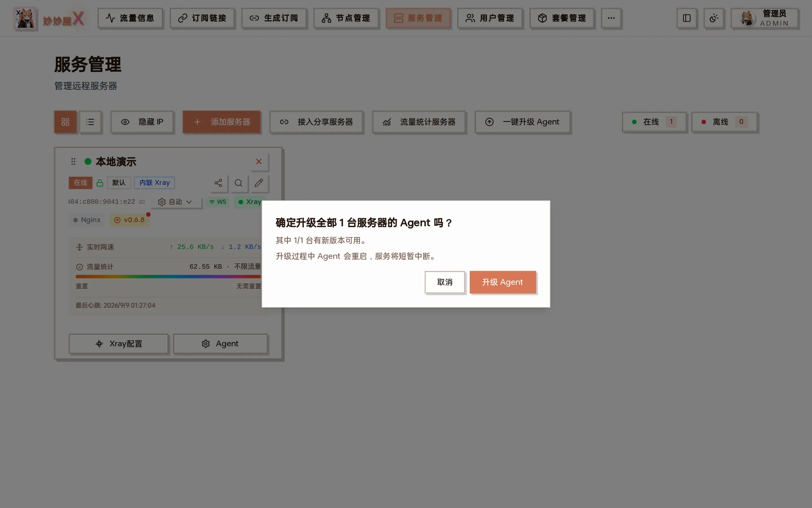Open the 管理员 ADMIN account menu
812x508 pixels.
coord(765,18)
